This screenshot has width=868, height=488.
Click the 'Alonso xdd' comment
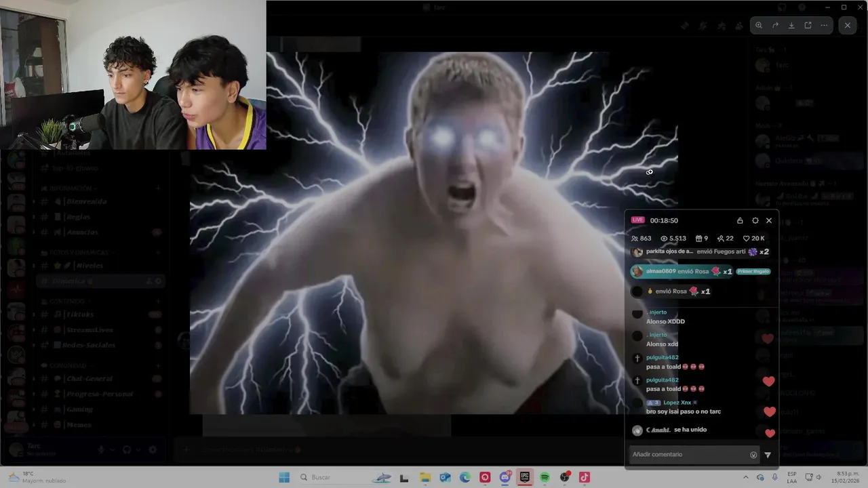(x=662, y=344)
